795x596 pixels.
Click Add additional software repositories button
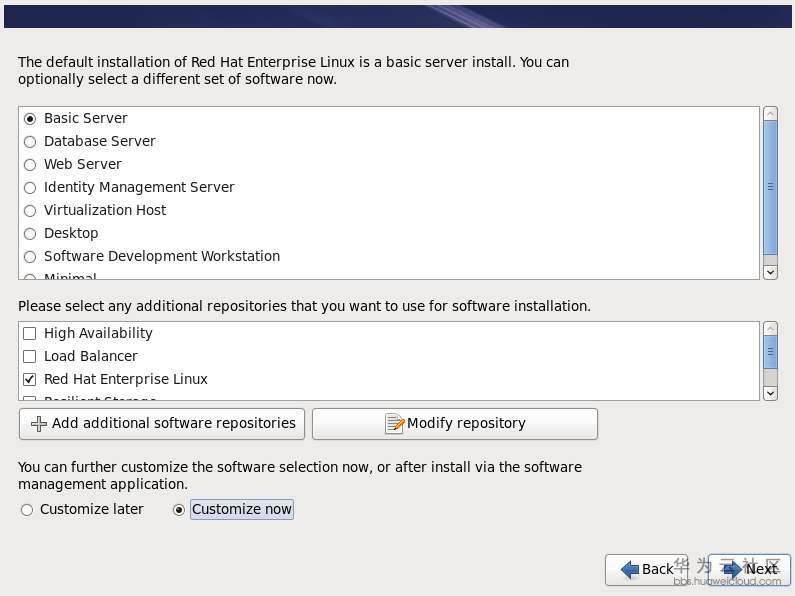pos(162,424)
